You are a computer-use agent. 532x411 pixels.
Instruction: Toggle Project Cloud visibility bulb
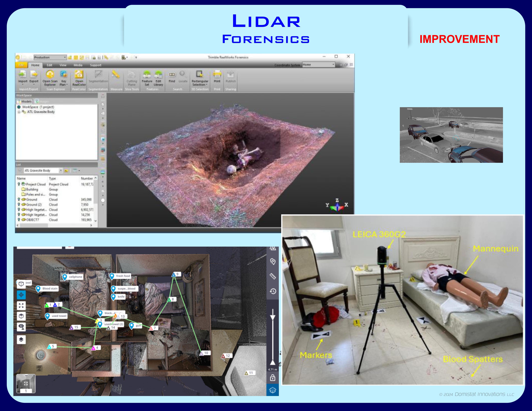[x=19, y=184]
